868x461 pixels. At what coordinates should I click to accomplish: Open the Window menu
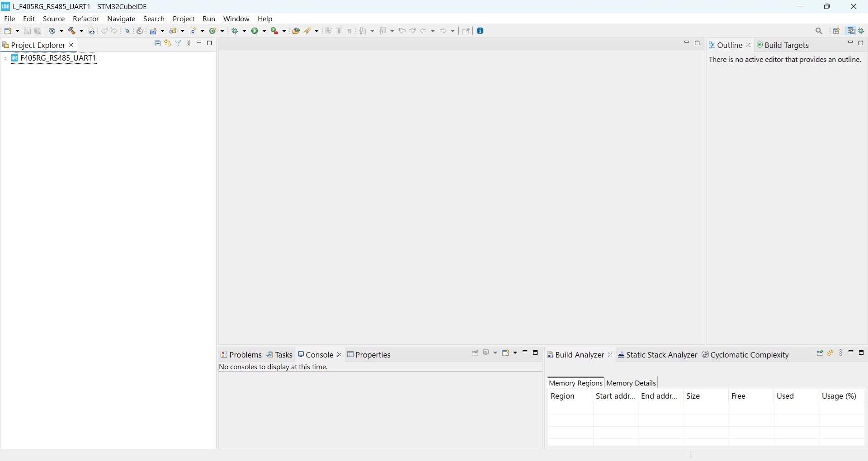pos(236,19)
